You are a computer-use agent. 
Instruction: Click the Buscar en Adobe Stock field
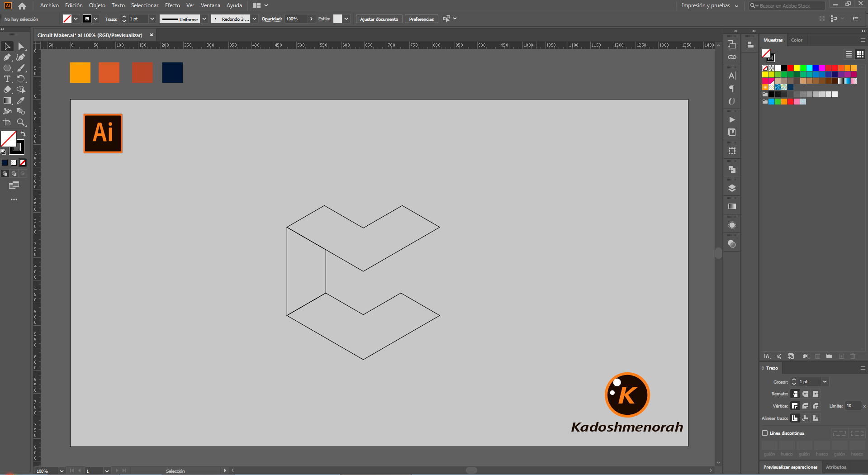[787, 6]
